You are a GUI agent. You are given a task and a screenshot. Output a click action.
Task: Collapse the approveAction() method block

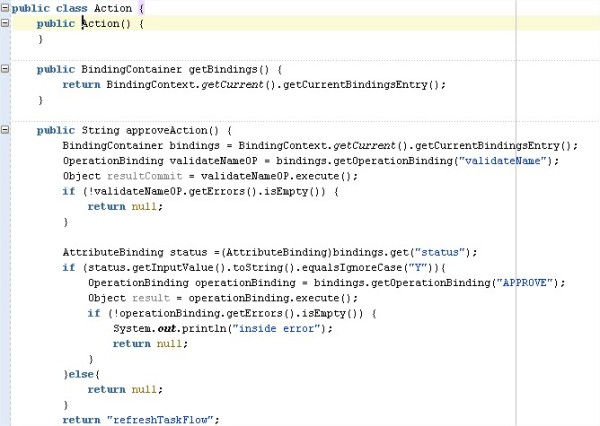[x=5, y=130]
